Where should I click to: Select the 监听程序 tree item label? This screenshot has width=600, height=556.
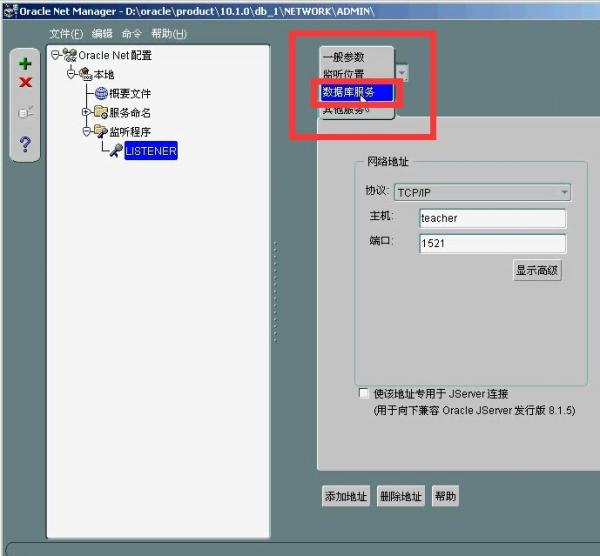[130, 132]
